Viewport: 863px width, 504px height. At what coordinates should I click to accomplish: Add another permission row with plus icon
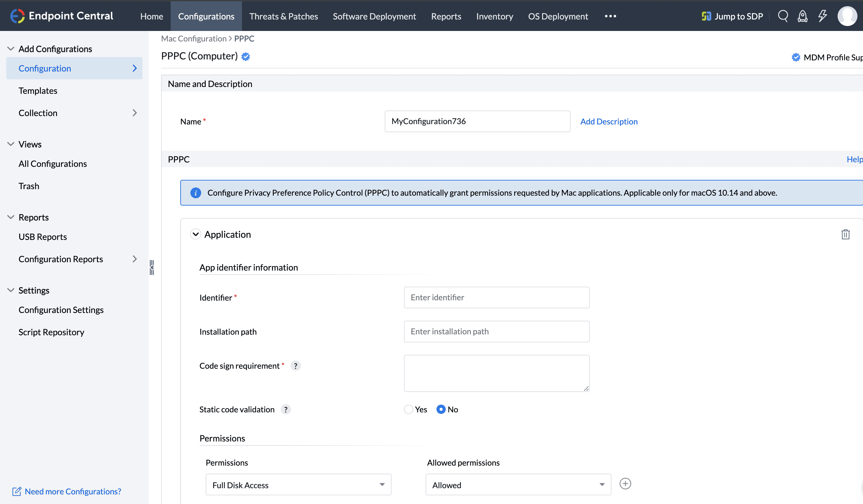pyautogui.click(x=625, y=484)
